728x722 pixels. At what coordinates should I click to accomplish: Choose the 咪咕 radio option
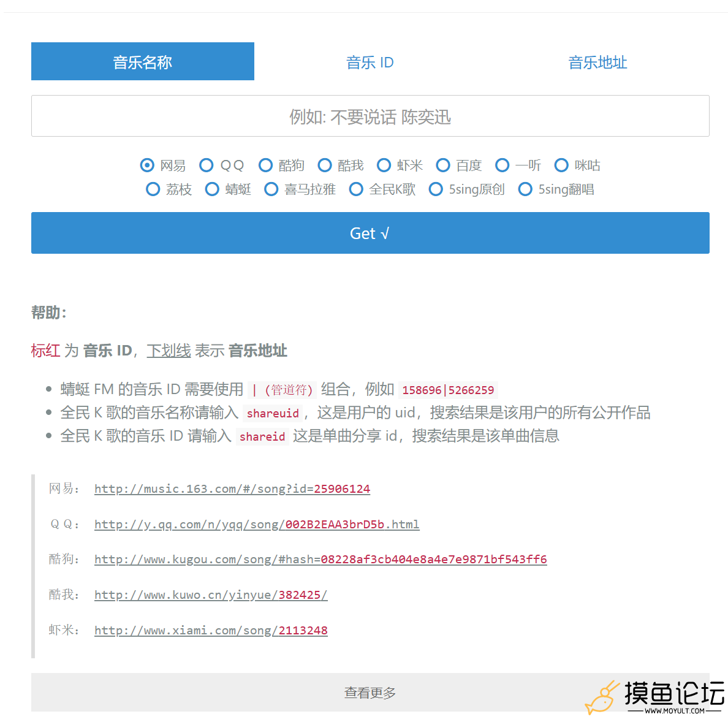pos(561,165)
